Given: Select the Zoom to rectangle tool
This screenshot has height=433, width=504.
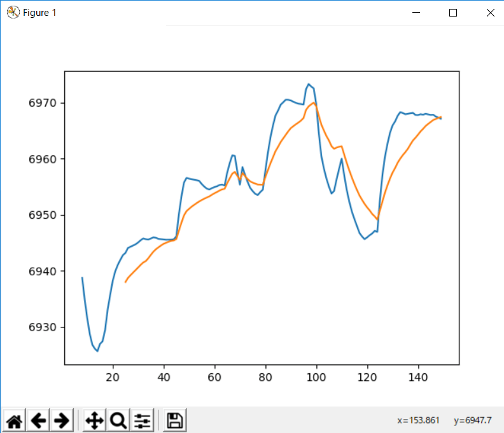Looking at the screenshot, I should 118,420.
